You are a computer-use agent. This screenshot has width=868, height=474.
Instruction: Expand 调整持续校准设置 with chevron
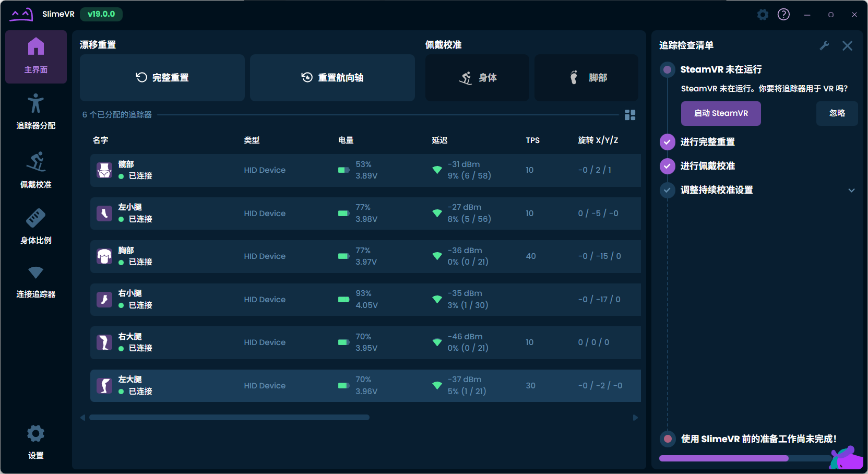pos(851,190)
